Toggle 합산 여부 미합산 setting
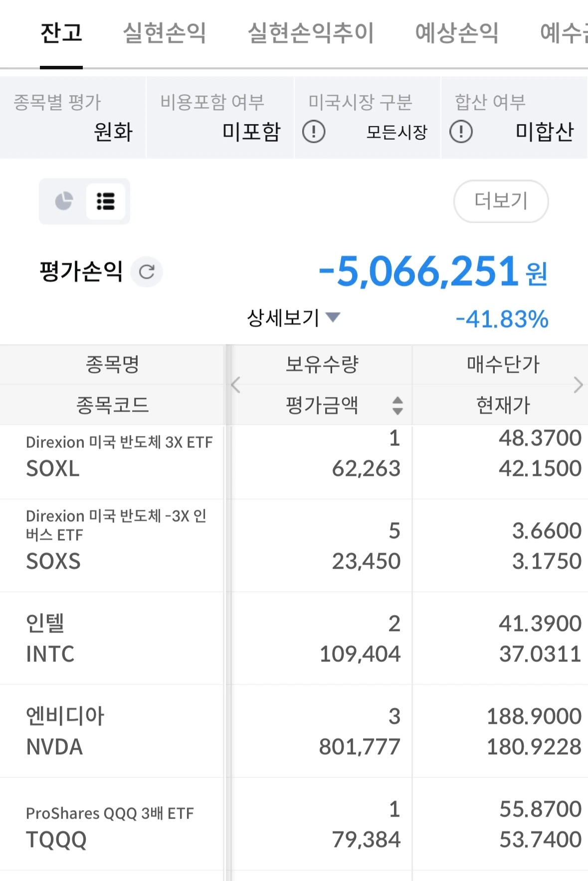Screen dimensions: 588x881 514,117
